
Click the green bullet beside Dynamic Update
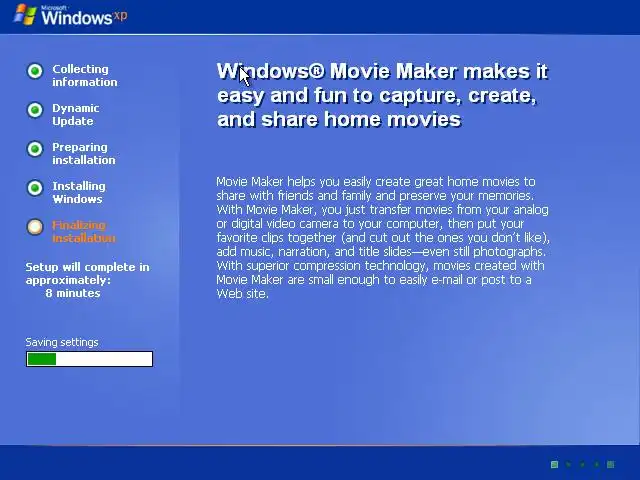35,110
